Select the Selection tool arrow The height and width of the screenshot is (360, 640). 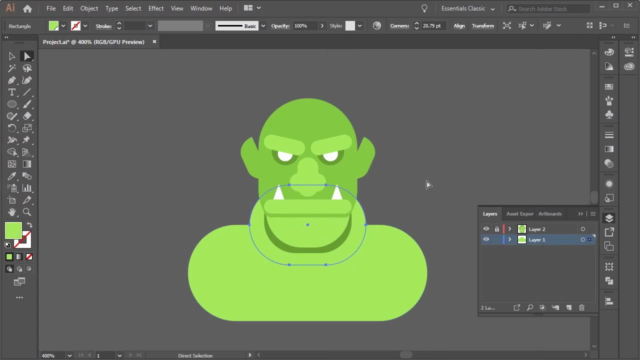point(12,56)
